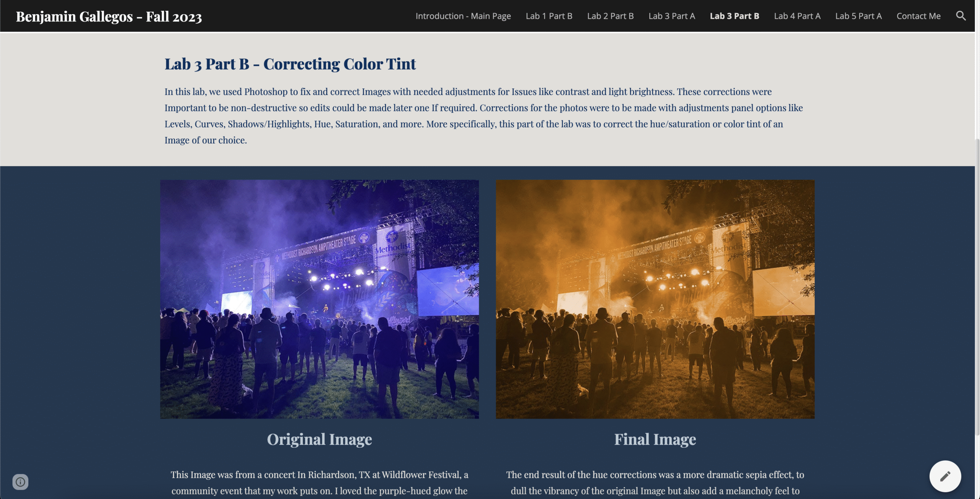Screen dimensions: 980x499
Task: Click the Lab 3 Part B - Correcting Color Tint heading
Action: (290, 64)
